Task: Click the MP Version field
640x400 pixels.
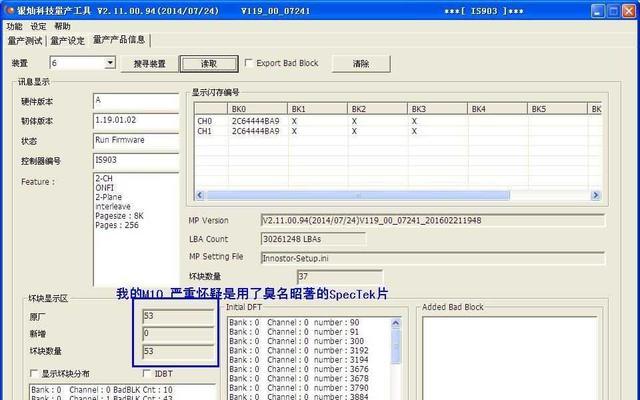Action: point(433,220)
